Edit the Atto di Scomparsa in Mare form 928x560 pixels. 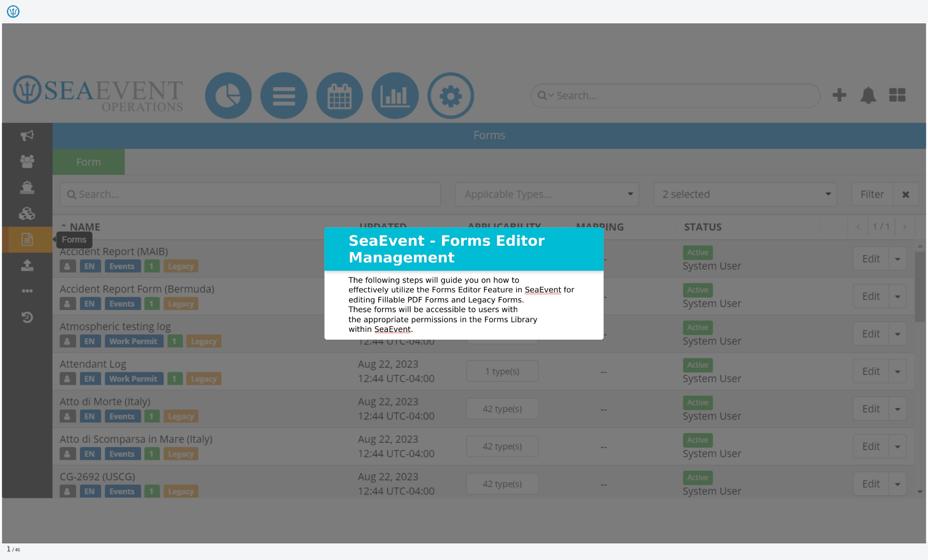[x=871, y=446]
